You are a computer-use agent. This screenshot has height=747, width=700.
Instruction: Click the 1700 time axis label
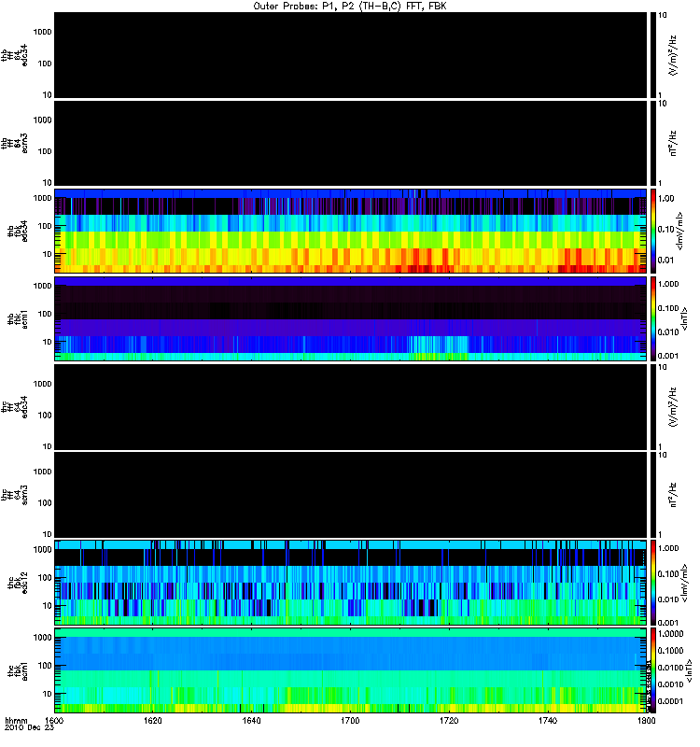[350, 721]
